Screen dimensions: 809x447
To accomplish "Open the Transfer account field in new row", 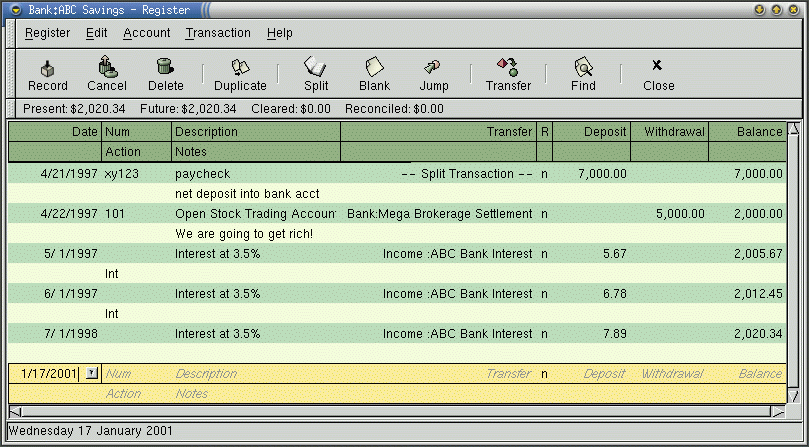I will [x=438, y=374].
